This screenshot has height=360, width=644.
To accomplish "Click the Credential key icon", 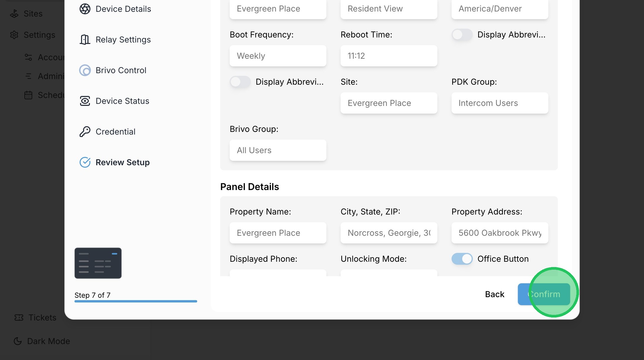I will pos(85,132).
